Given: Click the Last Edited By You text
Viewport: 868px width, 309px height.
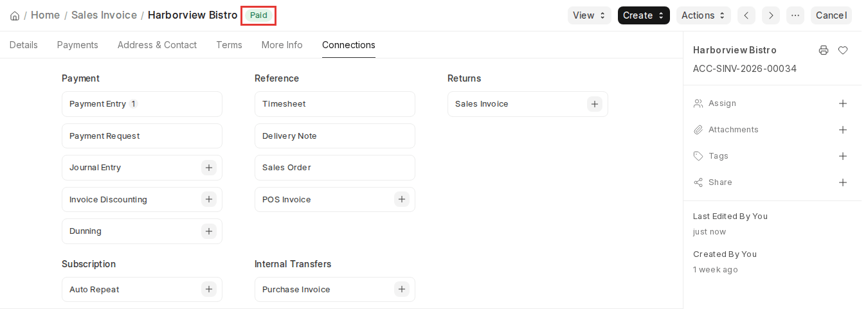Looking at the screenshot, I should (730, 216).
